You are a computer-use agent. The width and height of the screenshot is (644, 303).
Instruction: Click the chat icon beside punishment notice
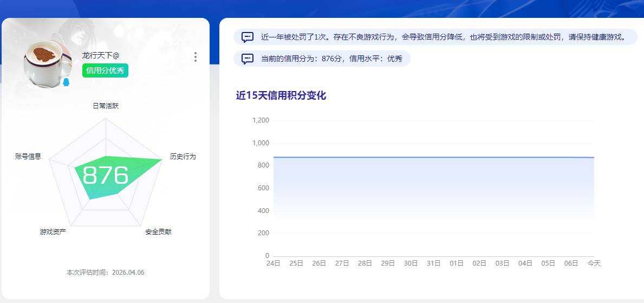pos(247,37)
